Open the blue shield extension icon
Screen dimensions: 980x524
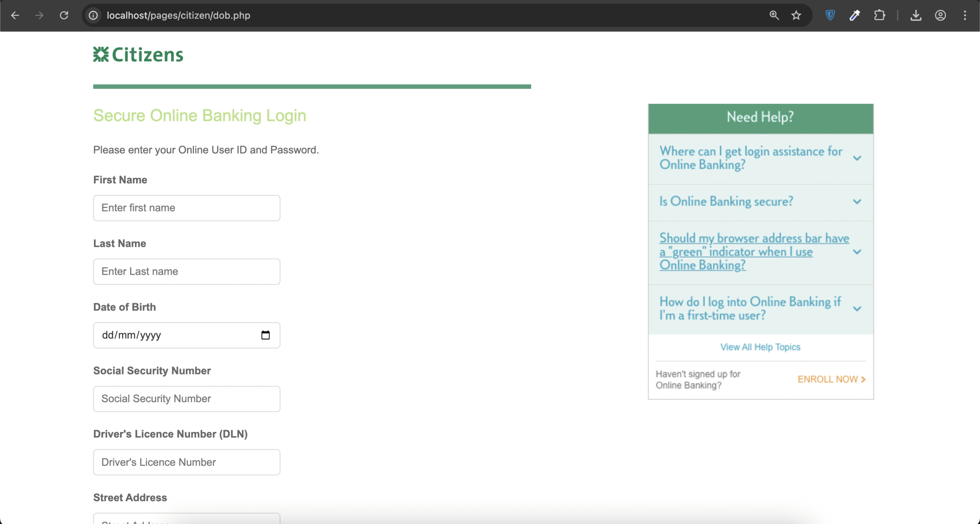click(830, 15)
